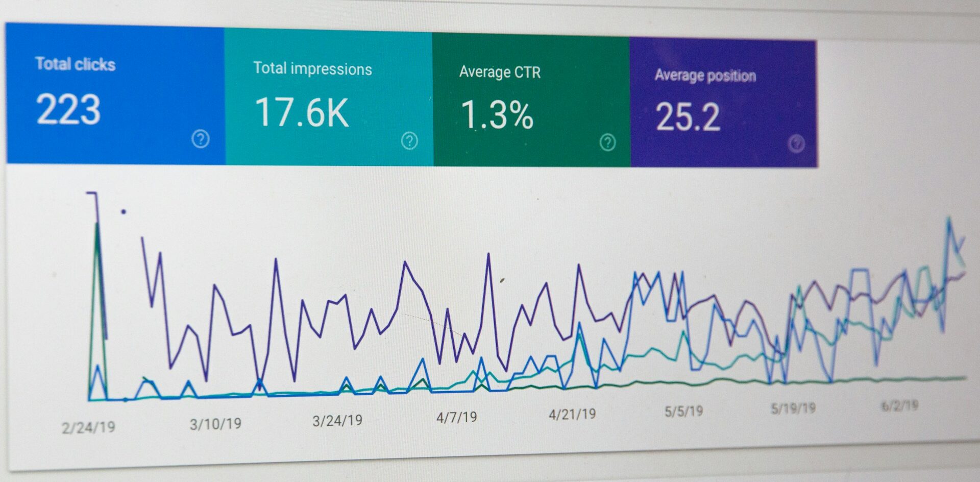Viewport: 980px width, 482px height.
Task: Toggle the Average position metric card
Action: (x=724, y=103)
